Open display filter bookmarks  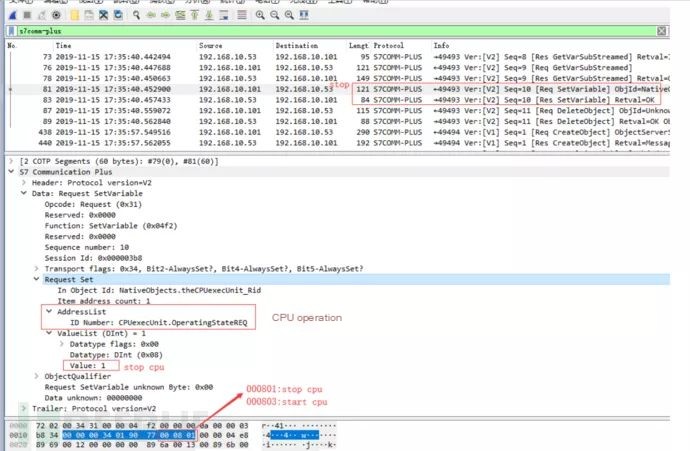[12, 31]
